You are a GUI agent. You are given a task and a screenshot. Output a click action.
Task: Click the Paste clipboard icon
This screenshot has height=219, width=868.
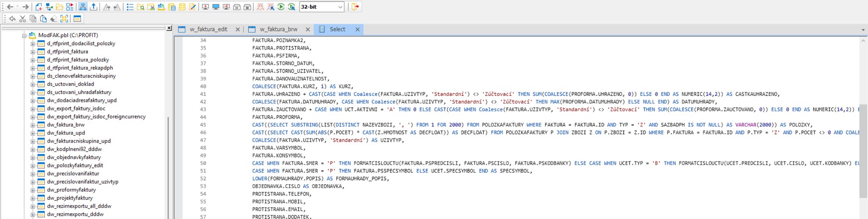[43, 19]
